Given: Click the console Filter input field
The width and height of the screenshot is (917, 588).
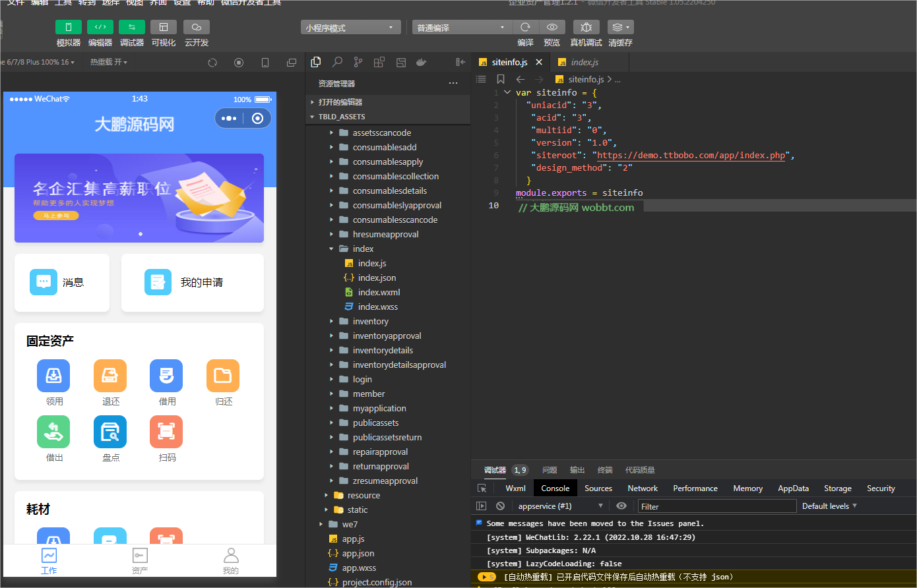Looking at the screenshot, I should (x=717, y=506).
